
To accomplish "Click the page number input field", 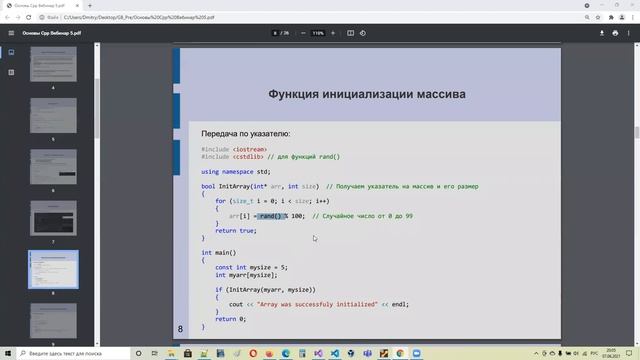I will pos(275,33).
